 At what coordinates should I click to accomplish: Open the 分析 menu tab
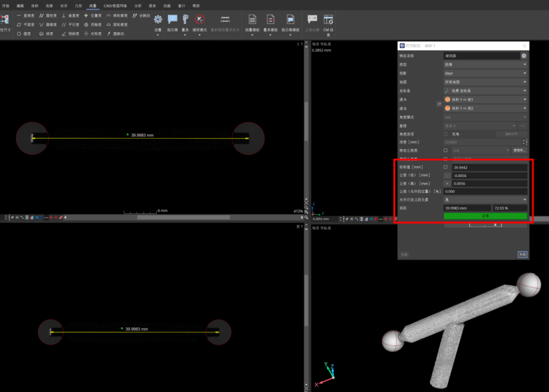tap(138, 6)
